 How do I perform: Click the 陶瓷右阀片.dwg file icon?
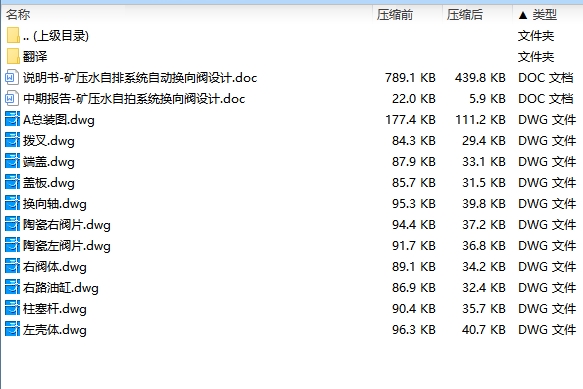pos(12,225)
